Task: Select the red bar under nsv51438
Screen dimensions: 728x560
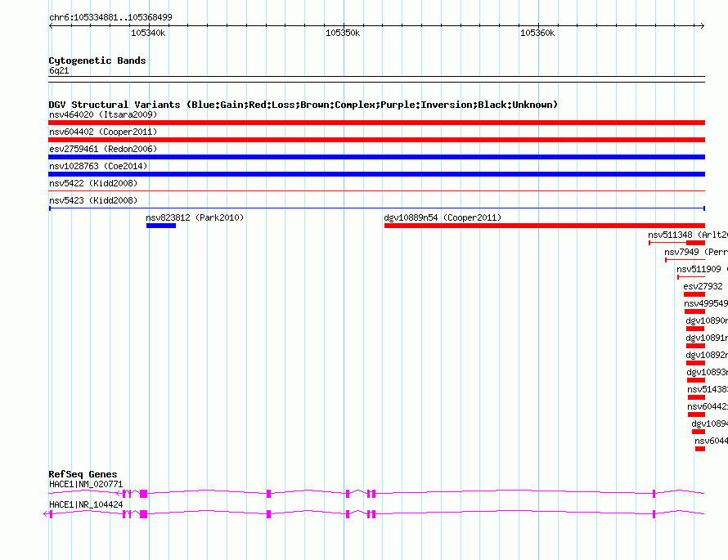Action: (696, 397)
